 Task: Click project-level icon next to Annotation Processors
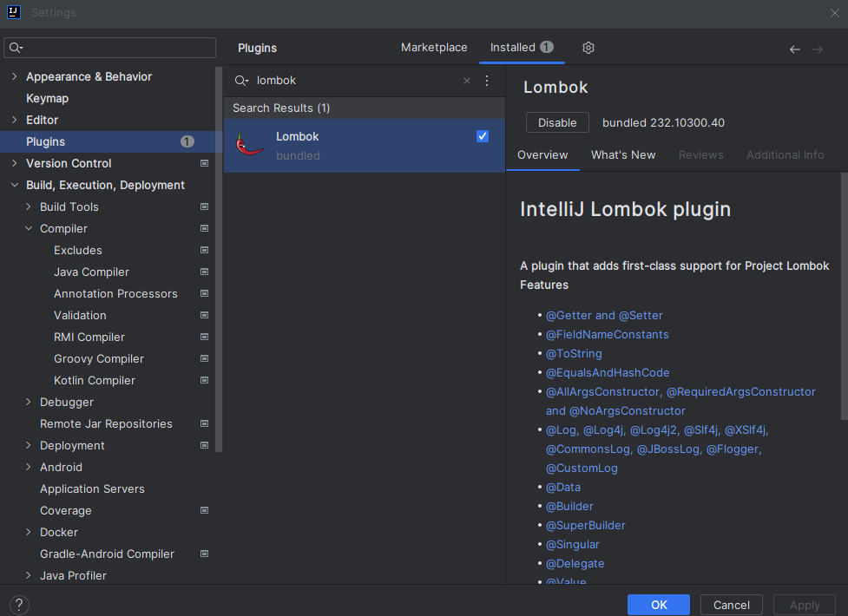205,293
